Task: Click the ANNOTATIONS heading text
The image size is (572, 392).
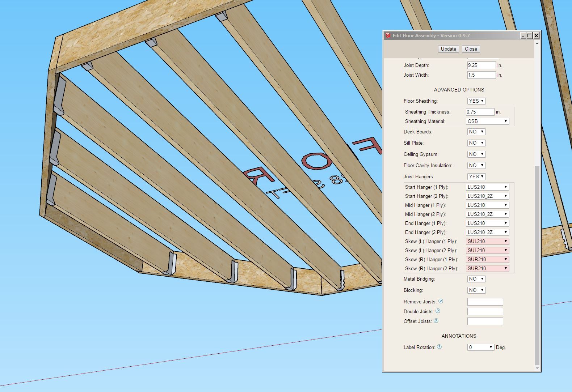Action: pos(459,336)
